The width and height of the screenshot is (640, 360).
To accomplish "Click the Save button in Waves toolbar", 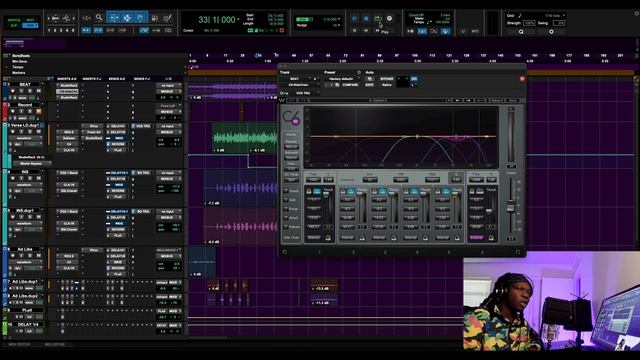I will coord(513,100).
